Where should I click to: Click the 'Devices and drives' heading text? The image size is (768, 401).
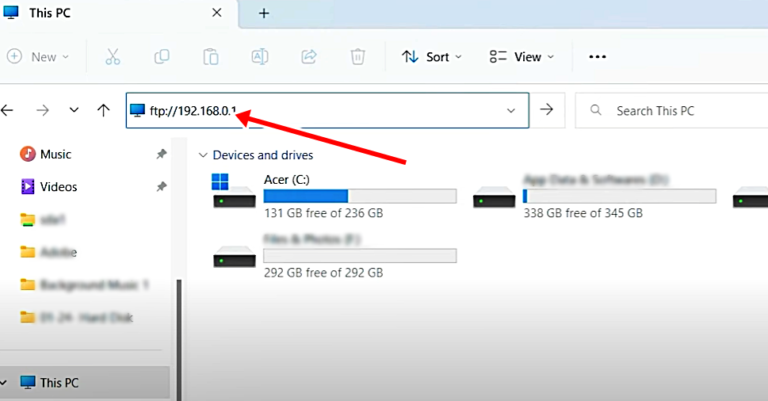pos(263,155)
